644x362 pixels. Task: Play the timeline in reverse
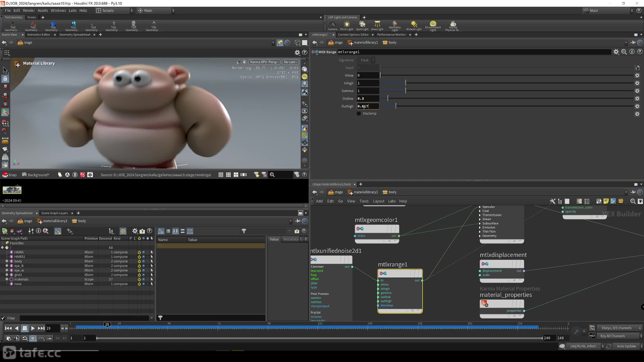(x=17, y=328)
